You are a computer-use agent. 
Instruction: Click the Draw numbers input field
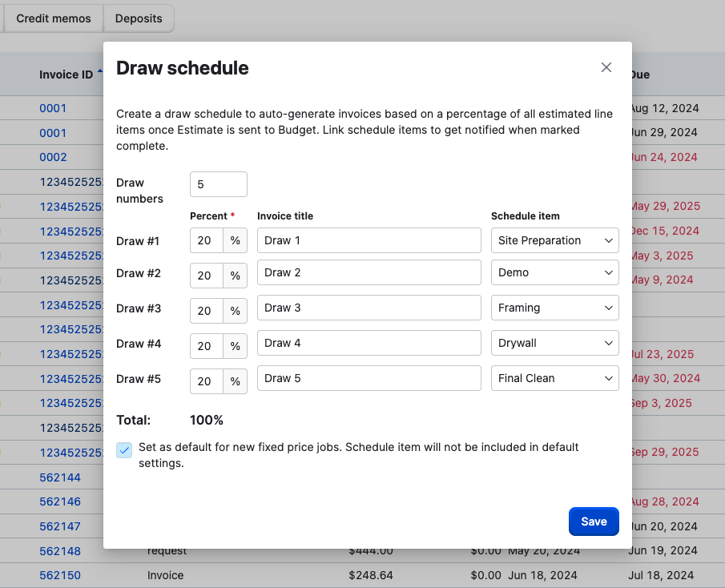tap(218, 184)
